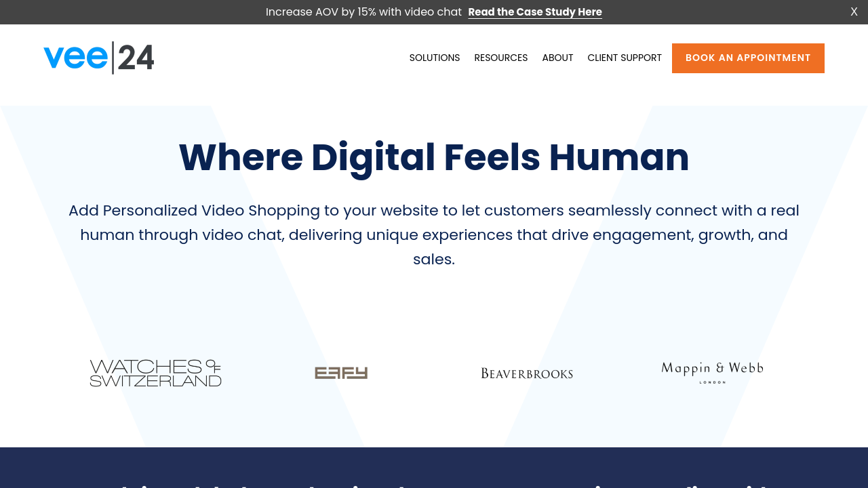Open the 'Read the Case Study Here' link
Image resolution: width=868 pixels, height=488 pixels.
coord(535,12)
